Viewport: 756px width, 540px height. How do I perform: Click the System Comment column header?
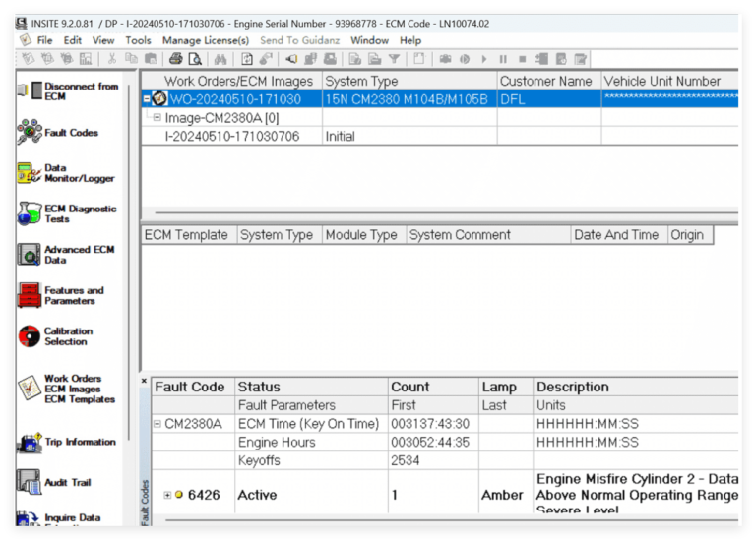click(x=488, y=235)
